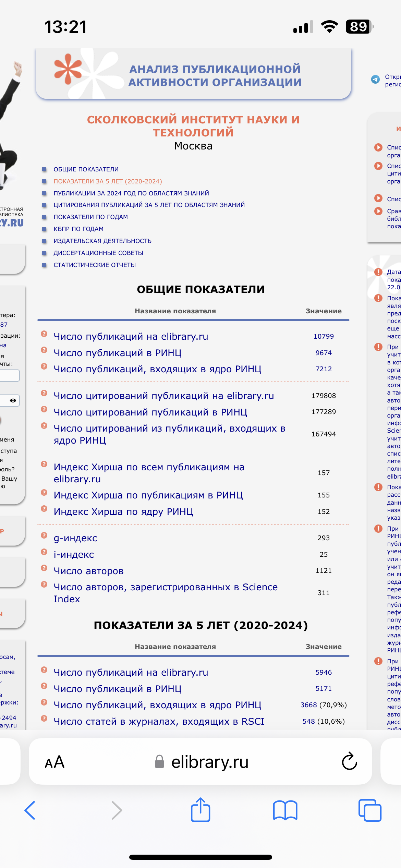This screenshot has height=868, width=401.
Task: Go to the 'ОБЩИЕ ПОКАЗАТЕЛИ' section link
Action: tap(86, 169)
